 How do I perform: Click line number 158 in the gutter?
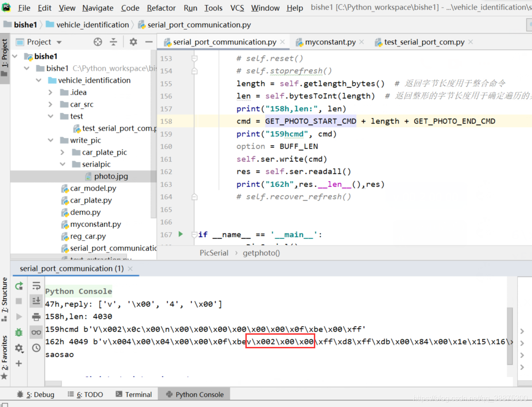166,121
